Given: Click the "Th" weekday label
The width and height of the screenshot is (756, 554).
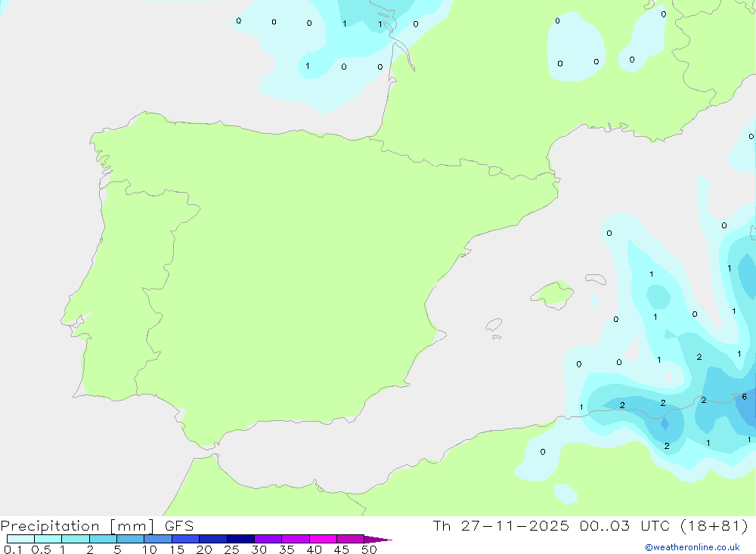Looking at the screenshot, I should 442,525.
